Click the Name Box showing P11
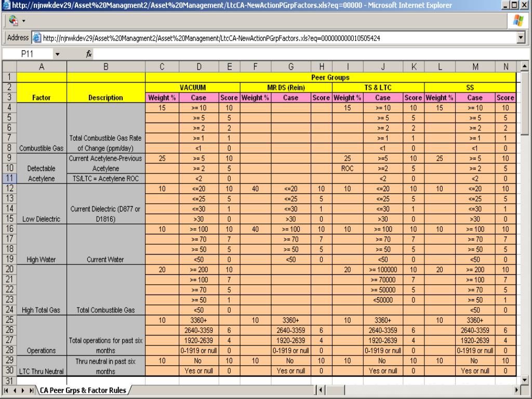Screen dimensions: 532x399 [27, 54]
